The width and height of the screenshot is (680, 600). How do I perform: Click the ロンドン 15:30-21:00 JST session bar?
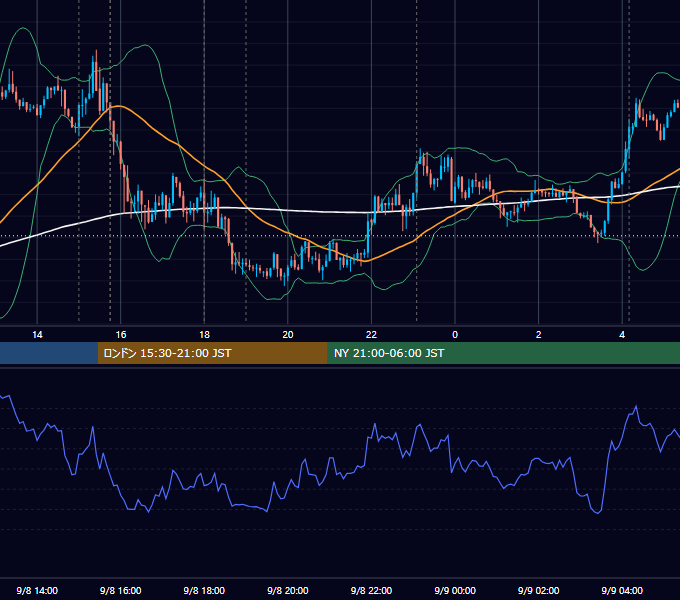coord(212,353)
